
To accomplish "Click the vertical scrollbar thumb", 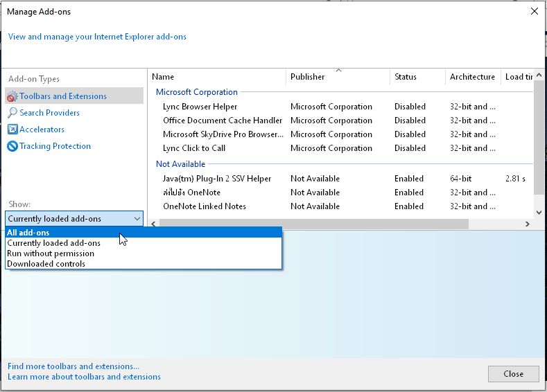I will coord(539,137).
